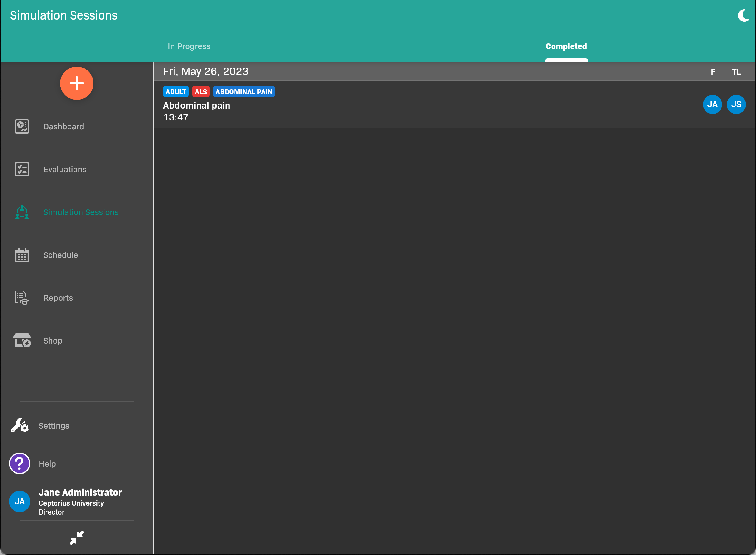Select the Completed tab
The height and width of the screenshot is (555, 756).
coord(566,46)
